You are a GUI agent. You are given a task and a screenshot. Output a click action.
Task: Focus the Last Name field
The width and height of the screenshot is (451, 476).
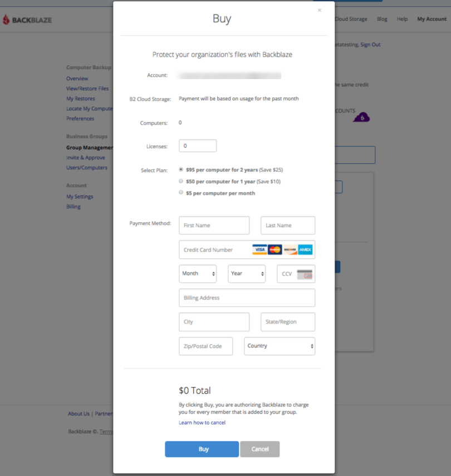pyautogui.click(x=288, y=225)
